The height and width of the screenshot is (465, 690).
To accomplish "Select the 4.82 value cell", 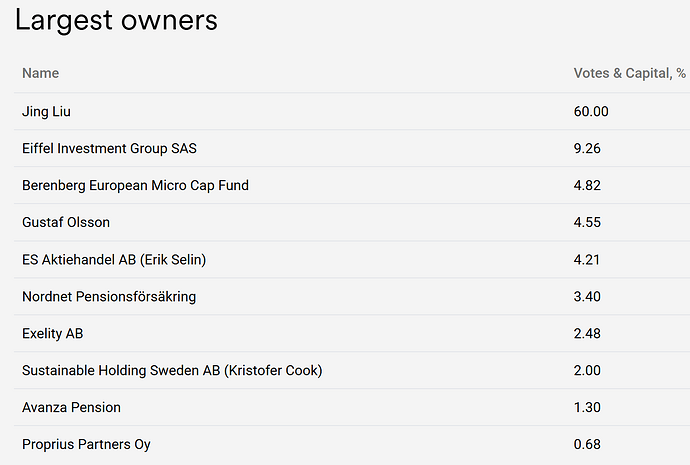I will pos(587,185).
